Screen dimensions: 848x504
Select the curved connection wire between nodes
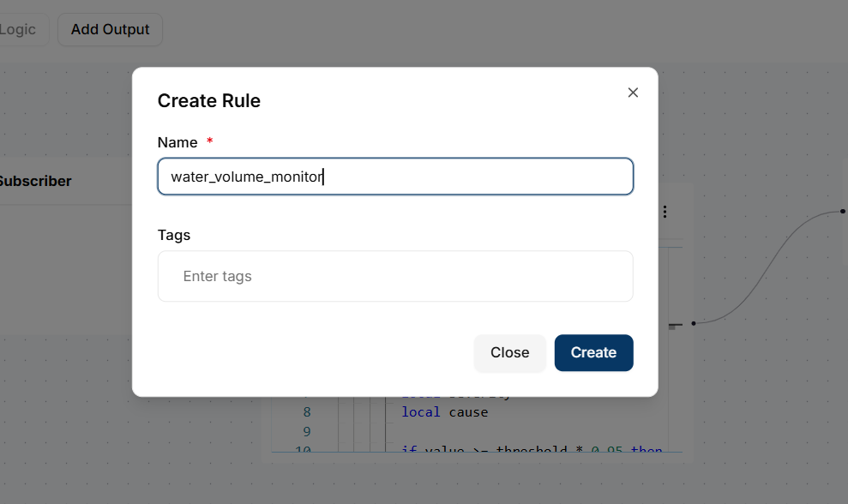763,266
